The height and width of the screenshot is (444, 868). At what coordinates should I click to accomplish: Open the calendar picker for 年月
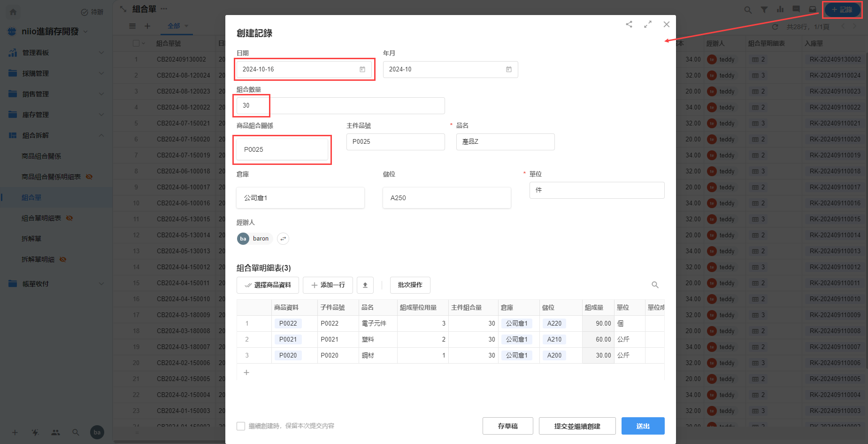point(509,70)
